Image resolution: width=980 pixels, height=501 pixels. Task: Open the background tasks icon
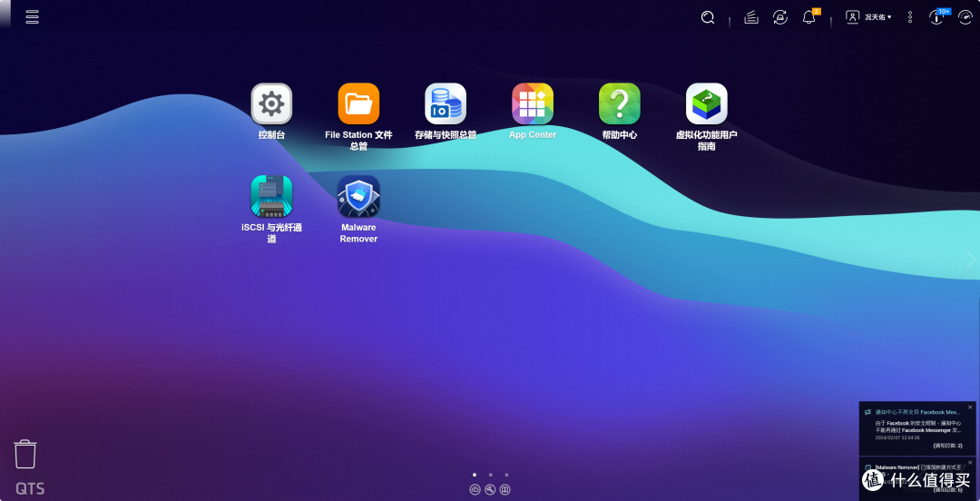tap(751, 17)
